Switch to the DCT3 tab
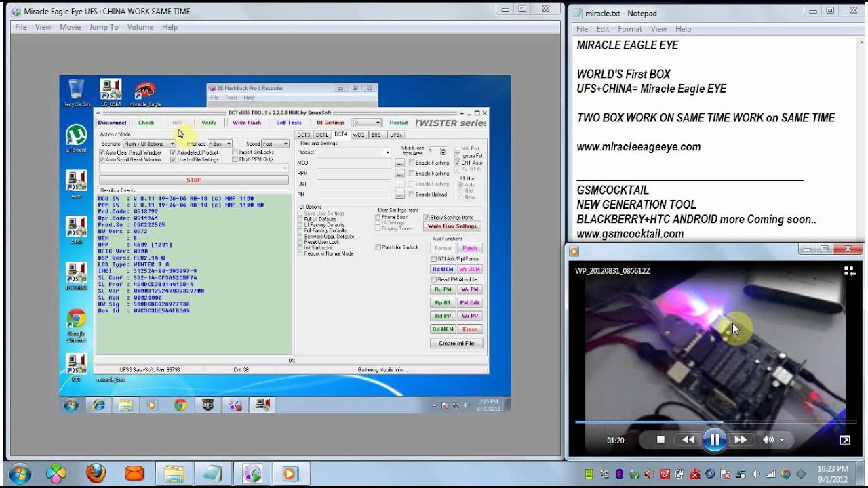The width and height of the screenshot is (868, 488). (304, 134)
